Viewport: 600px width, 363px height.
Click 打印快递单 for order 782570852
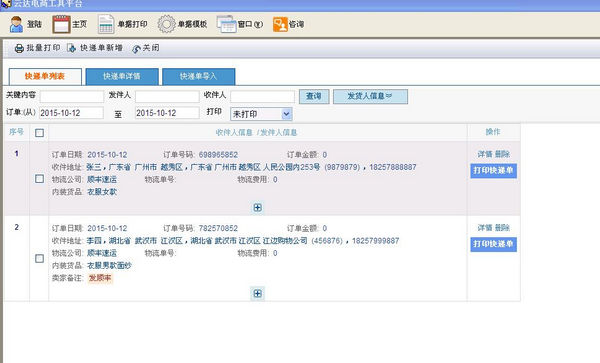pyautogui.click(x=493, y=244)
